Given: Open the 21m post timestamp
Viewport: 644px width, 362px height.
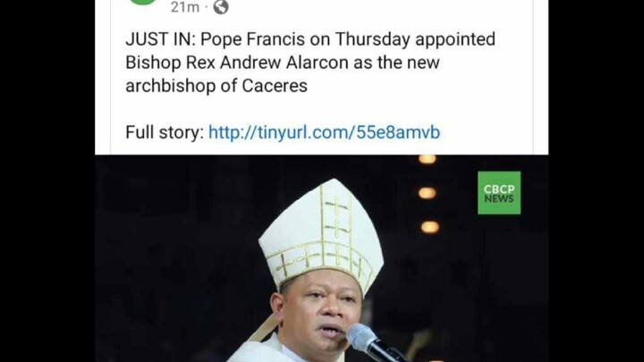Looking at the screenshot, I should pyautogui.click(x=185, y=7).
